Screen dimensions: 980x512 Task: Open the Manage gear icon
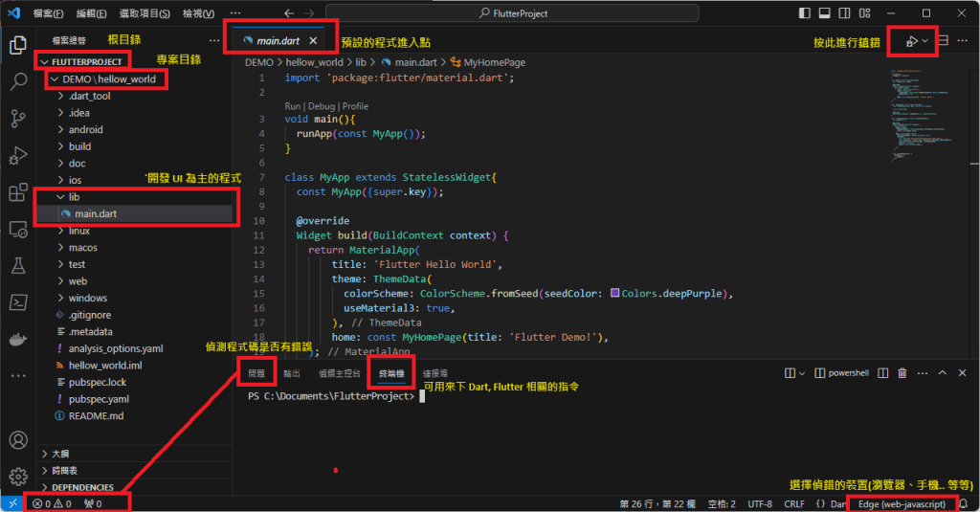[17, 476]
